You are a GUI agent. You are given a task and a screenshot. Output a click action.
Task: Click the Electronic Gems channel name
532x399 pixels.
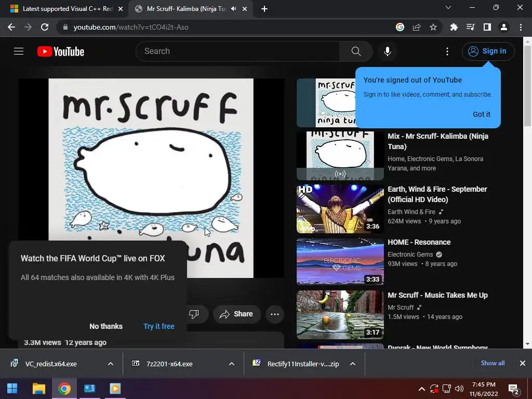410,255
